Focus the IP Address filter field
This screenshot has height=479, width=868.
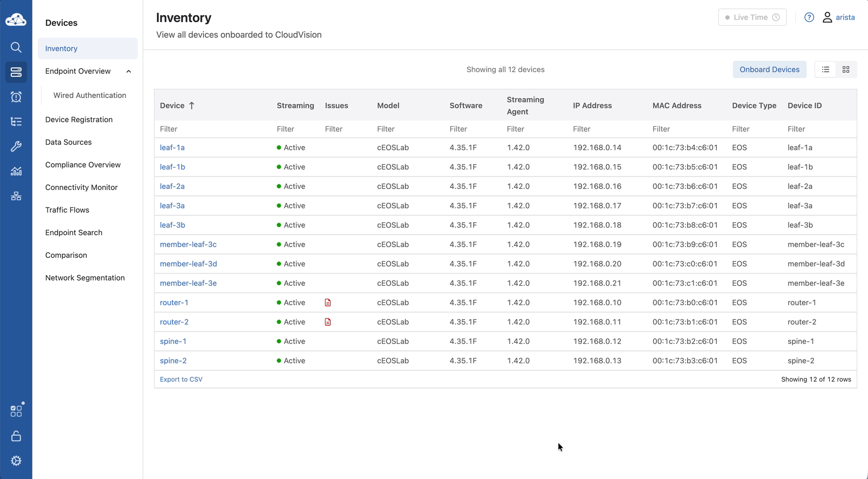click(607, 129)
